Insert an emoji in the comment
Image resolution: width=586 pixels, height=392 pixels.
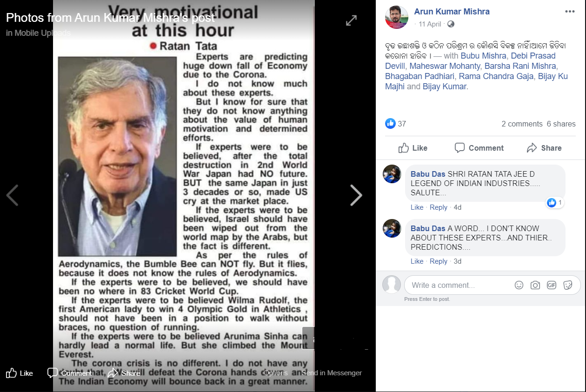point(519,285)
